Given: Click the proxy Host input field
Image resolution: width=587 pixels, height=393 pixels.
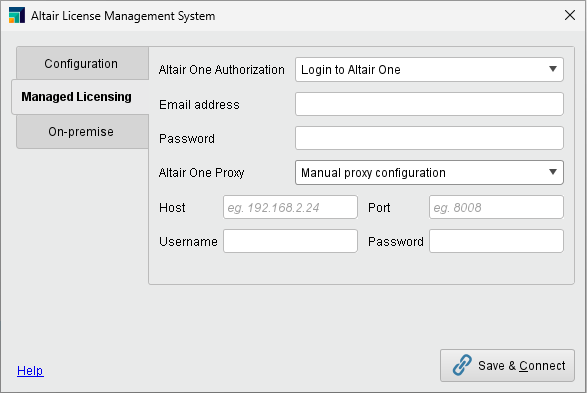Looking at the screenshot, I should click(290, 207).
